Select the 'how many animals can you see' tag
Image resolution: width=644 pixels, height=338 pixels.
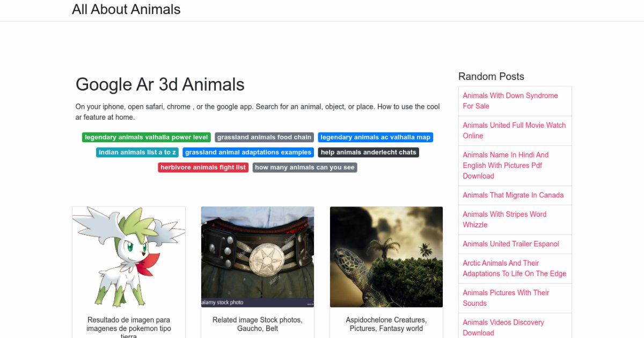304,167
